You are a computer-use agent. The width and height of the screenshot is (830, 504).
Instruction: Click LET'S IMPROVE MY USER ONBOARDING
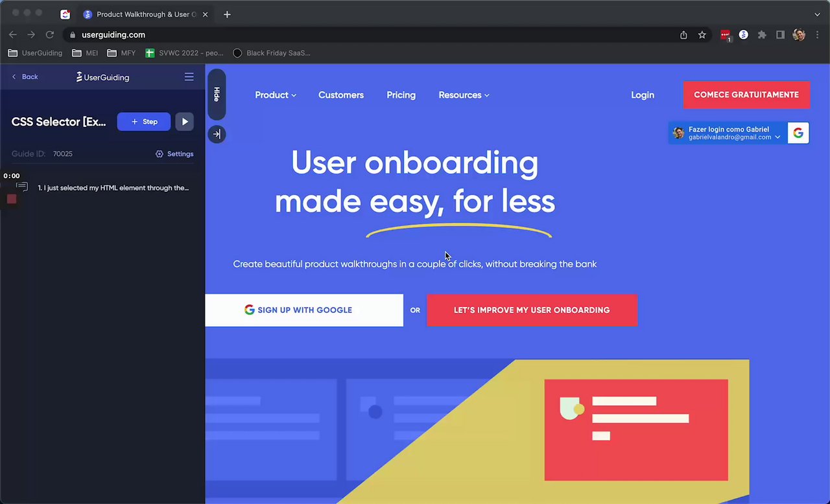pyautogui.click(x=532, y=310)
